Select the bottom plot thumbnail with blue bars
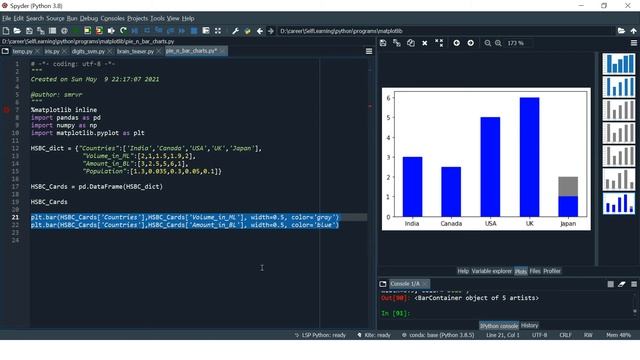The image size is (640, 360). 619,203
